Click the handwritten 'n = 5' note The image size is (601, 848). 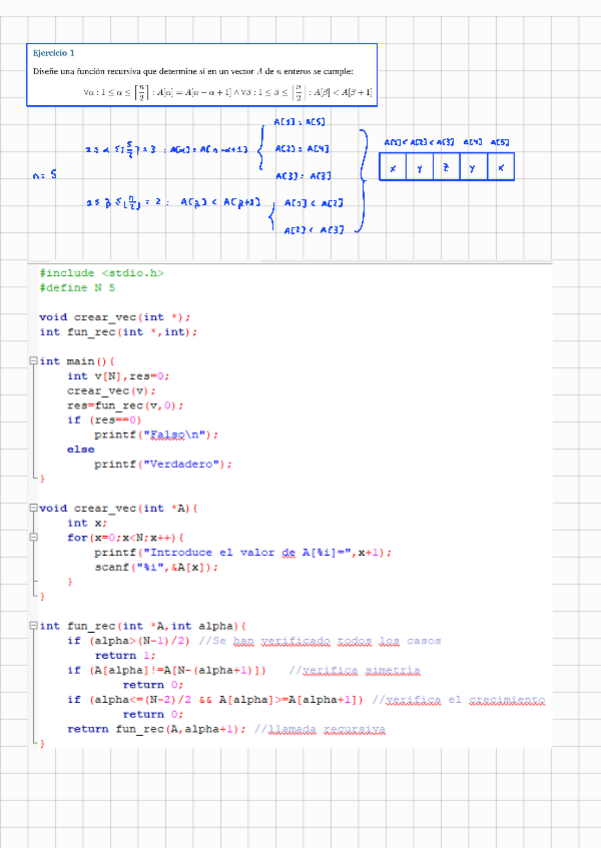click(x=44, y=175)
